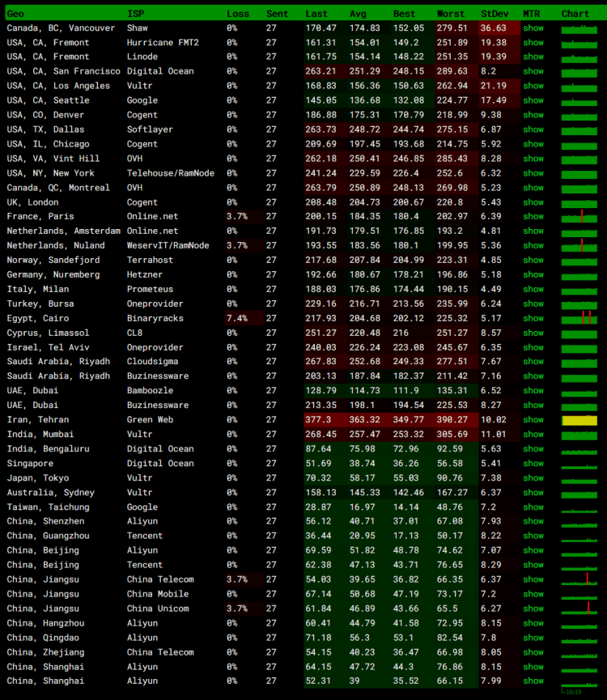
Task: Click the Last column header
Action: coord(316,14)
